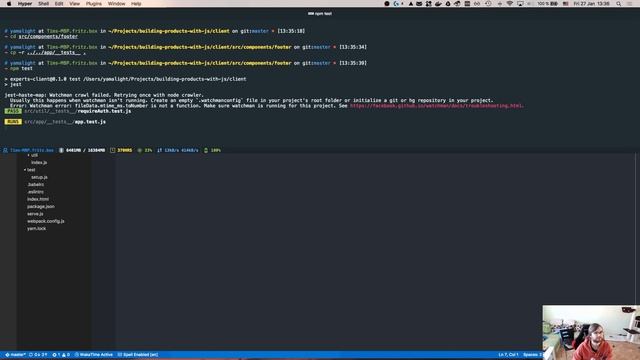
Task: Click the hostname icon in Hyper status line
Action: (5, 150)
